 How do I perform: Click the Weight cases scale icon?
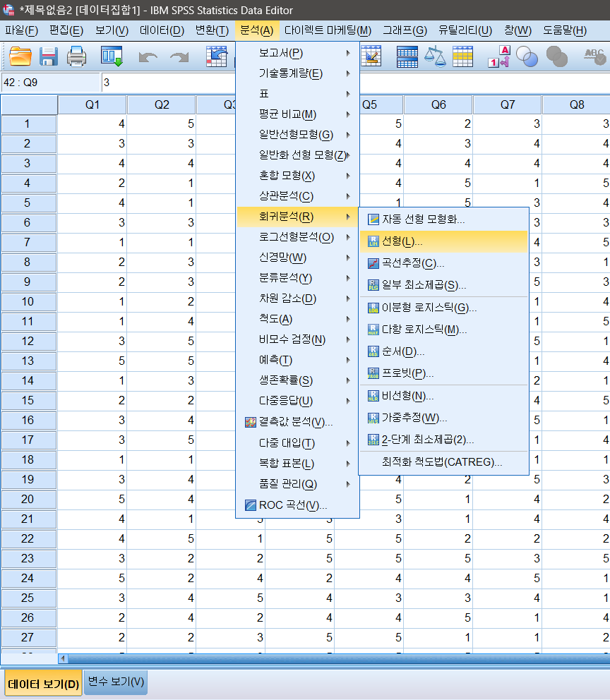point(434,56)
